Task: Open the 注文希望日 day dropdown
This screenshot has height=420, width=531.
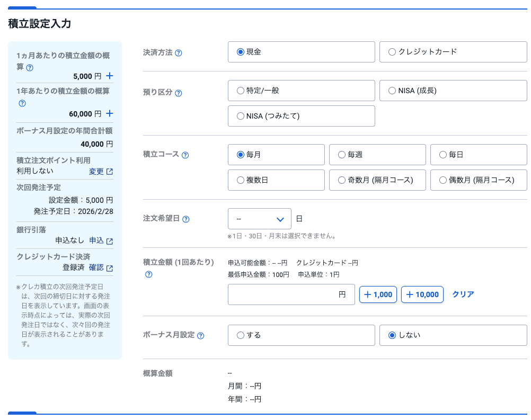Action: [x=259, y=219]
